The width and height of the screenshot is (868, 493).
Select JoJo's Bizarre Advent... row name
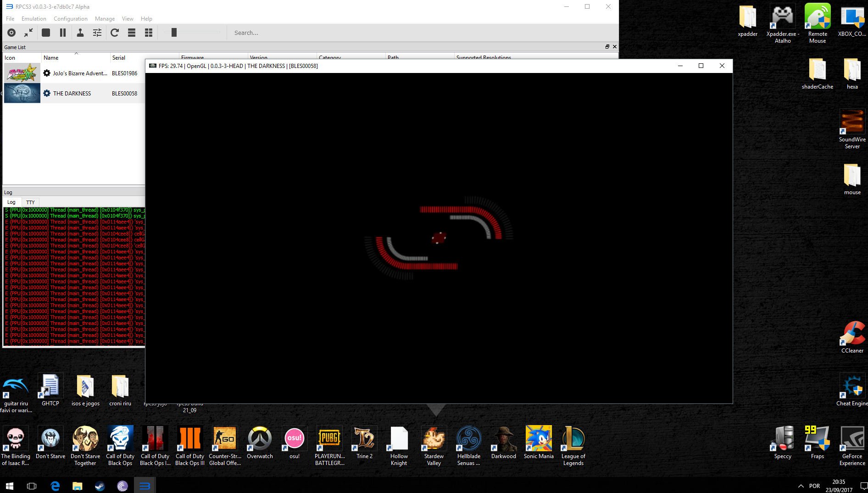[80, 73]
